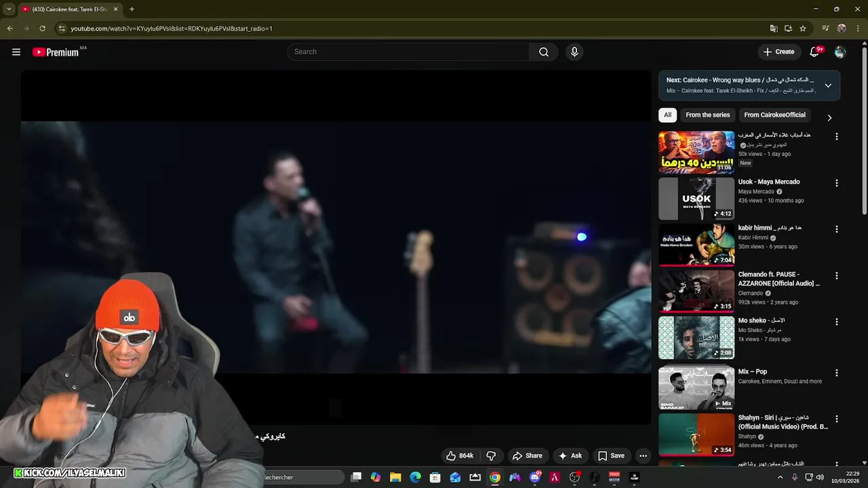Image resolution: width=868 pixels, height=488 pixels.
Task: Open Shahyn - Siri video thumbnail
Action: [696, 434]
